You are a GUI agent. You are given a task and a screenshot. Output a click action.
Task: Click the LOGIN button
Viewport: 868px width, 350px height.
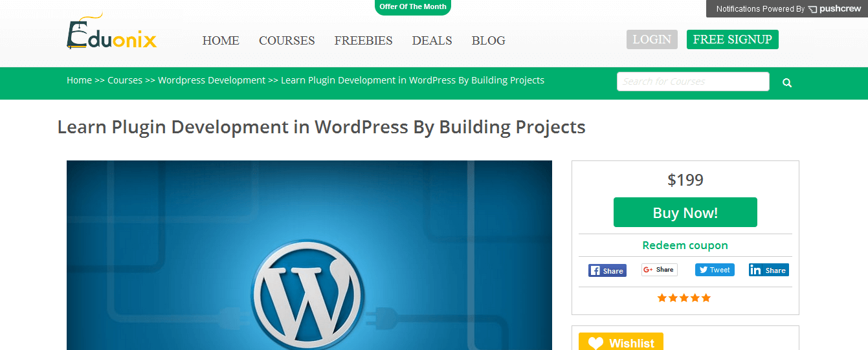pyautogui.click(x=652, y=39)
